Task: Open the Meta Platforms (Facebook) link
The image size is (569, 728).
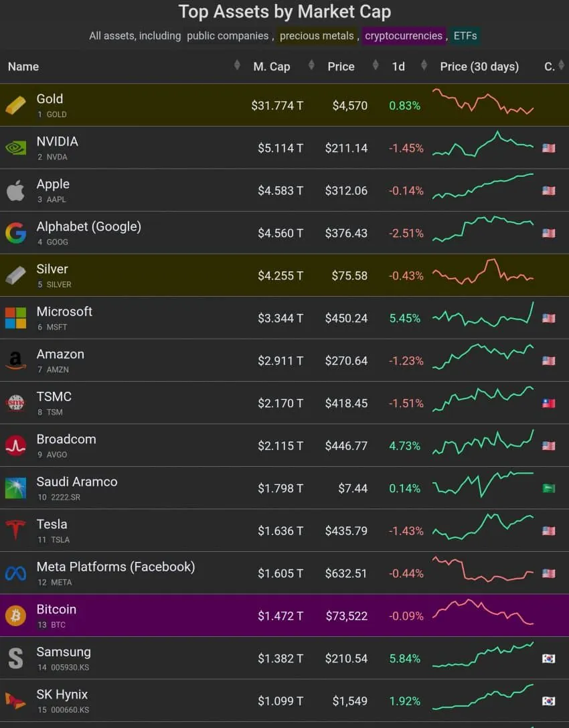Action: point(116,567)
